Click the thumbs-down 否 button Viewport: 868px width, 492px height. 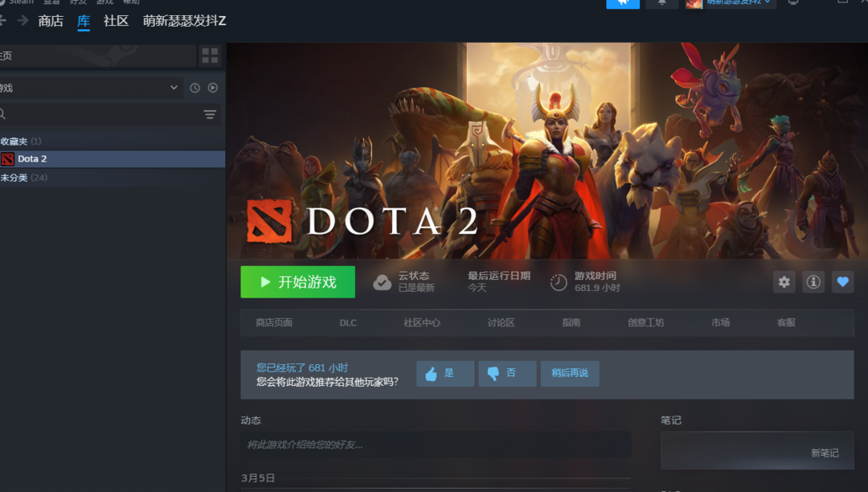coord(507,374)
